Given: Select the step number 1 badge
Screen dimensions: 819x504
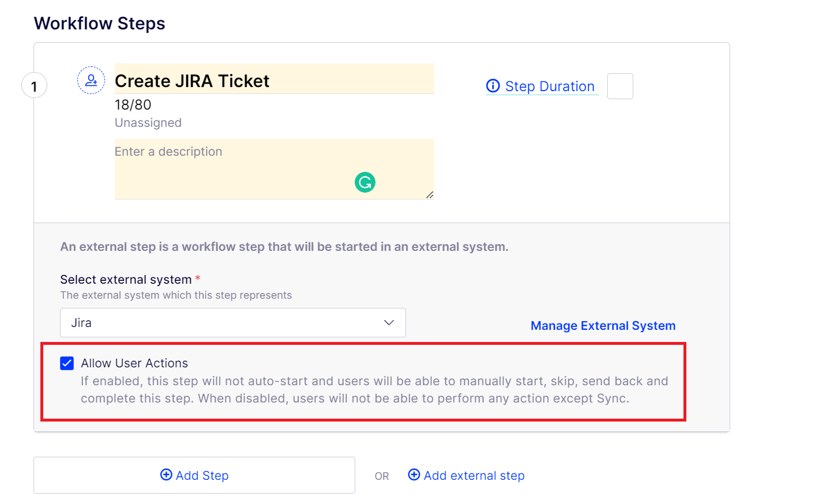Looking at the screenshot, I should tap(34, 86).
